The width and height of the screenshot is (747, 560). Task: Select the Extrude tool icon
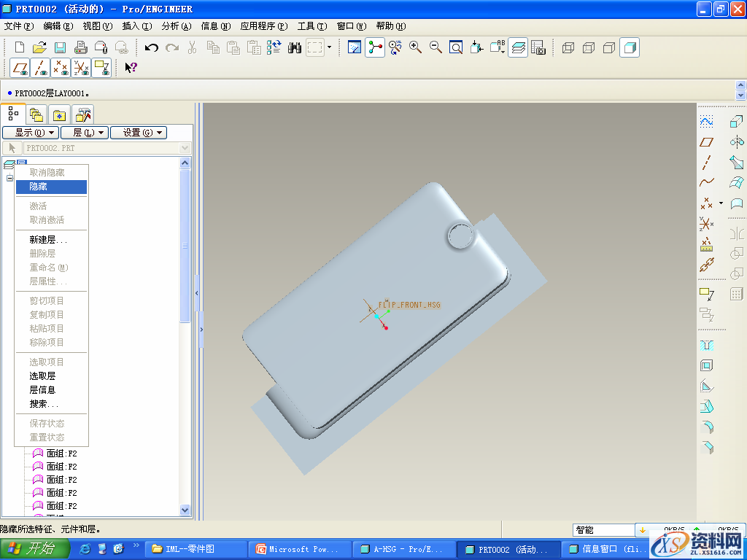pyautogui.click(x=737, y=121)
